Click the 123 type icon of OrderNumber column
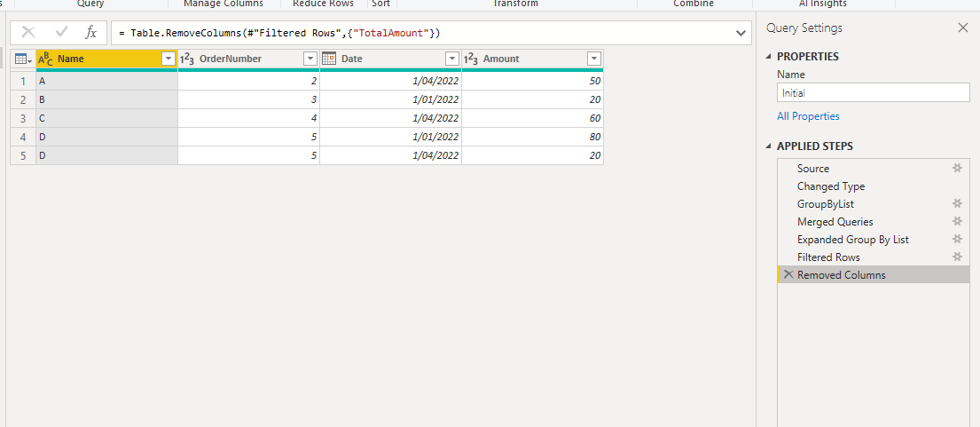The width and height of the screenshot is (980, 427). point(187,59)
